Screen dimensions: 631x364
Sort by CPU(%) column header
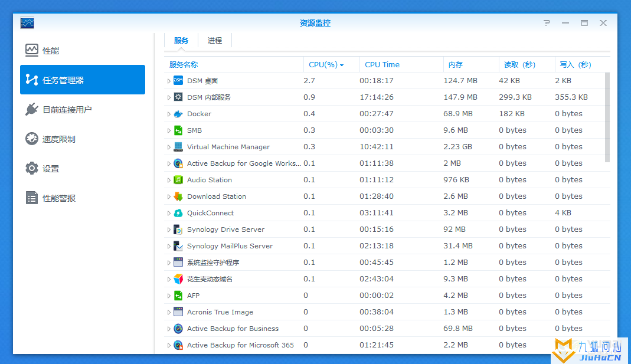(332, 65)
